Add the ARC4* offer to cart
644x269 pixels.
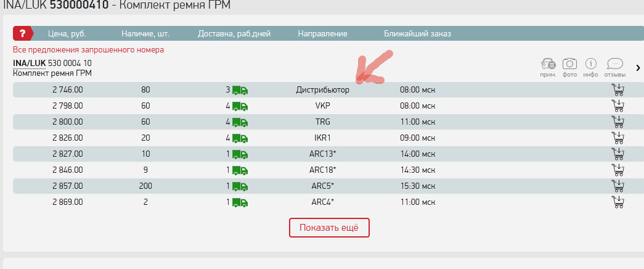(617, 202)
